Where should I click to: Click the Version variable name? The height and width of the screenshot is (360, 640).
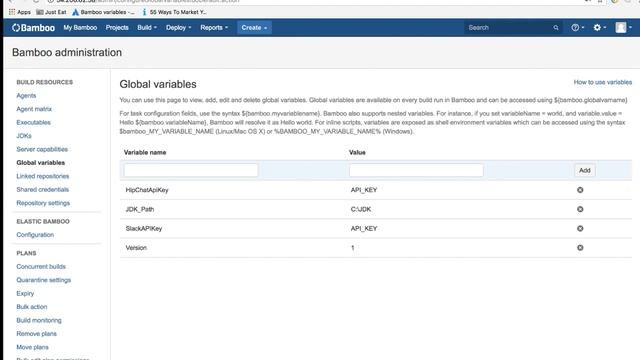pyautogui.click(x=136, y=247)
